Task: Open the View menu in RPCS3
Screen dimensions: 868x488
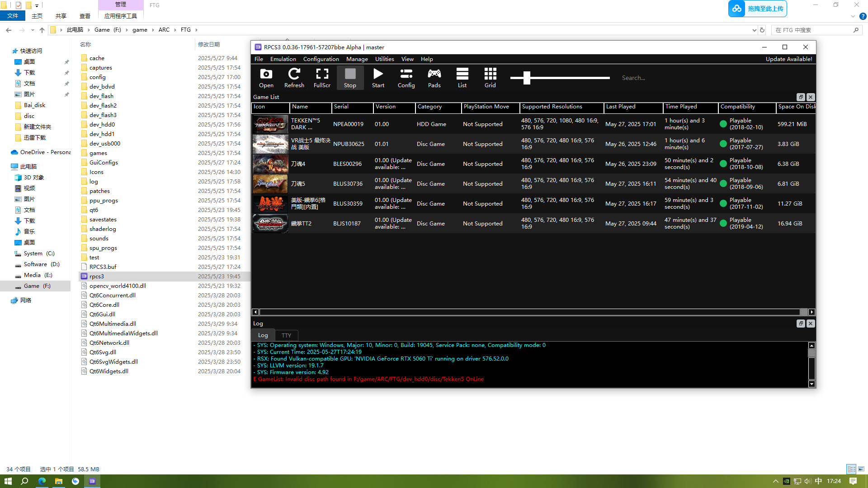Action: (x=407, y=59)
